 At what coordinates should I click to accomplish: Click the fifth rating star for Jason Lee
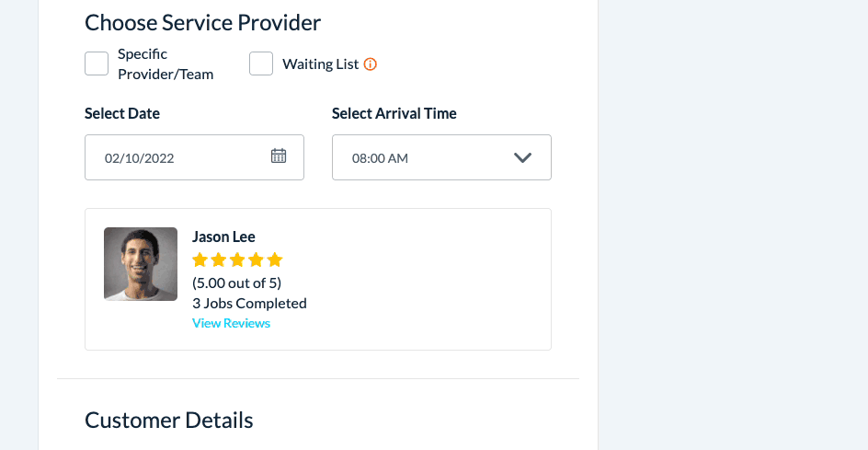274,260
